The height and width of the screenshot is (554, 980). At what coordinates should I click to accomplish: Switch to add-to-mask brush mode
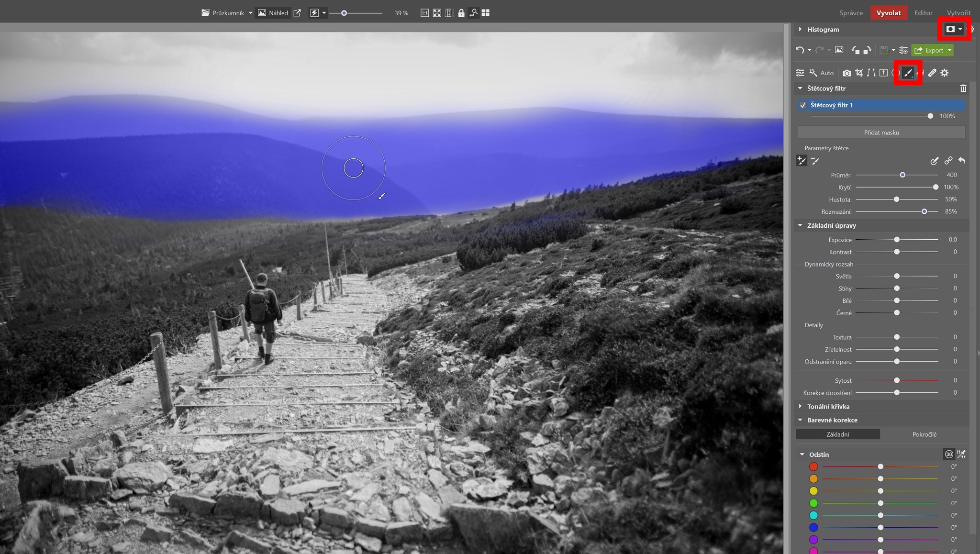802,161
